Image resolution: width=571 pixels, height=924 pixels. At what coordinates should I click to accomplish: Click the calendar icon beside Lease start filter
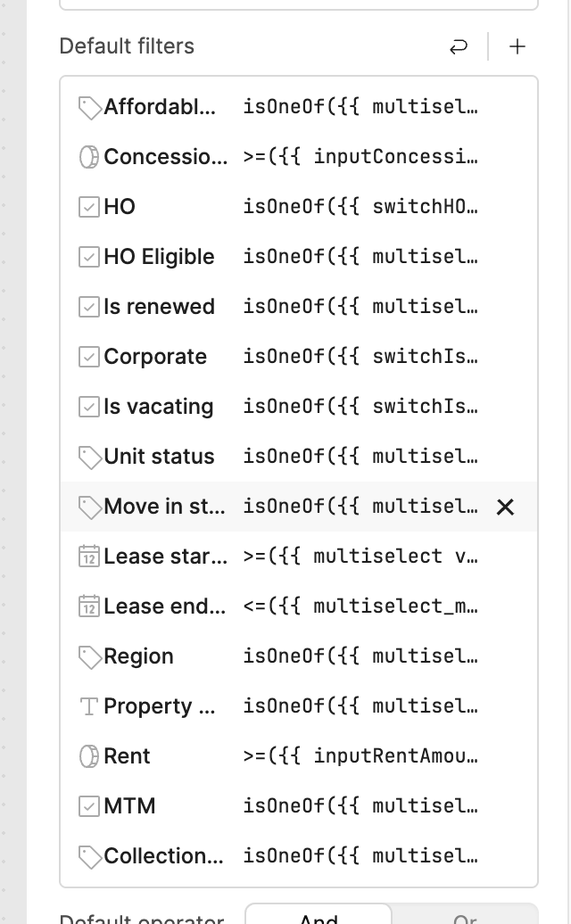pos(89,557)
